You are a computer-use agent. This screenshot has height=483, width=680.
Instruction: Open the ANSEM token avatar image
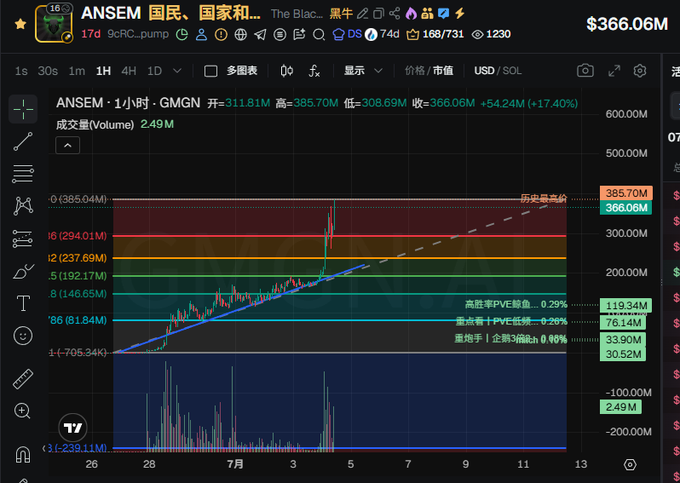click(x=54, y=24)
